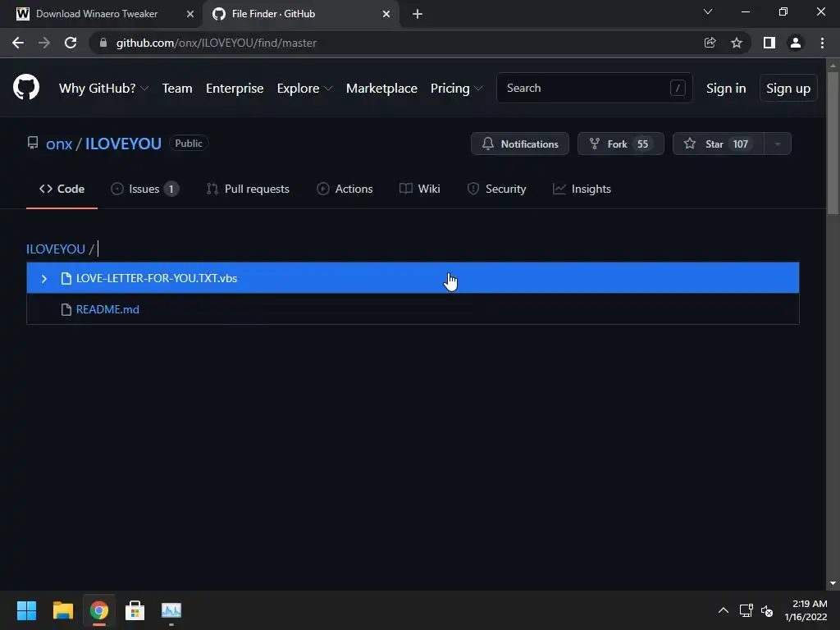Image resolution: width=840 pixels, height=630 pixels.
Task: Share this page via the share icon
Action: pyautogui.click(x=710, y=43)
